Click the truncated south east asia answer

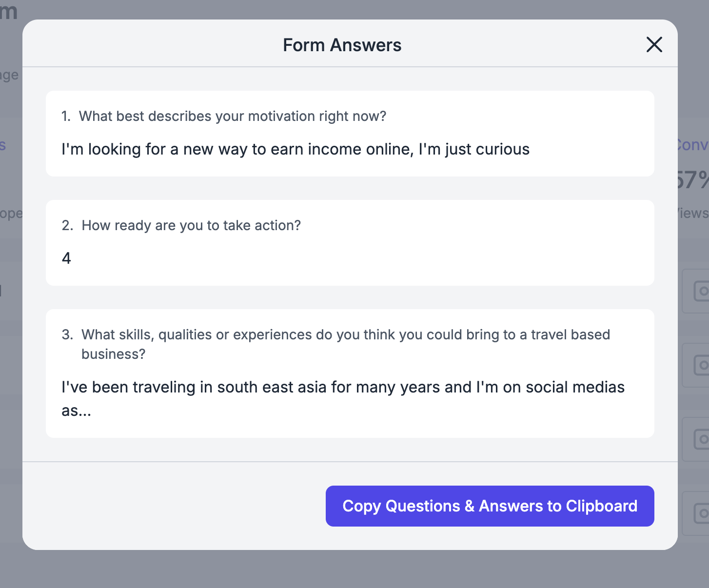coord(343,399)
